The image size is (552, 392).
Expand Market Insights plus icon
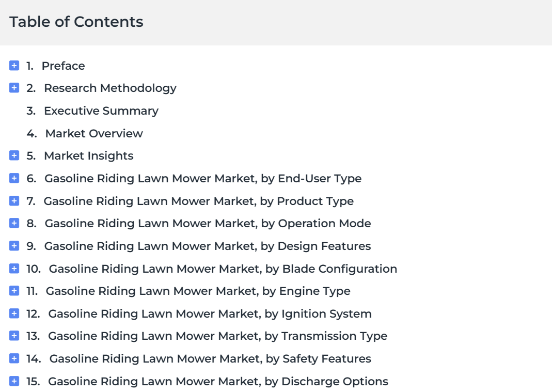coord(14,155)
